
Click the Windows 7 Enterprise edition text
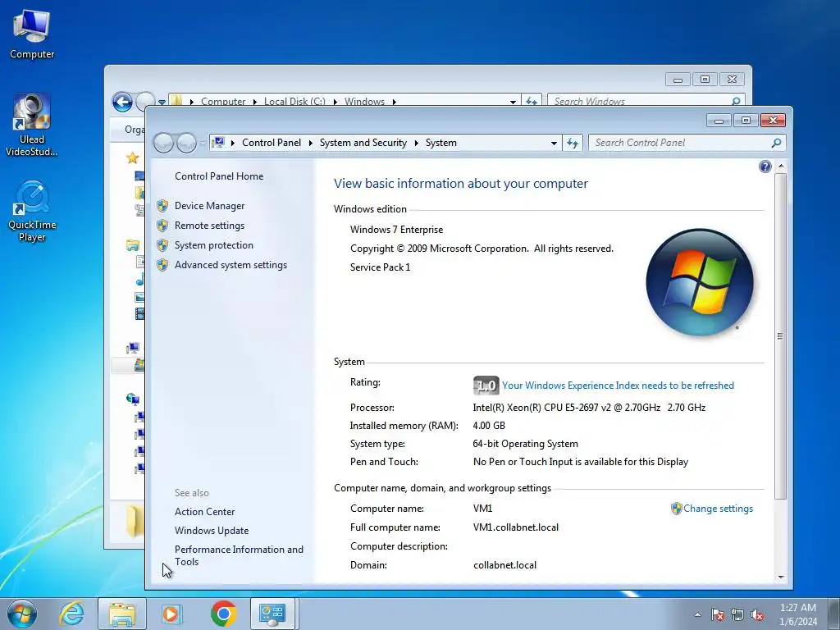[x=396, y=230]
